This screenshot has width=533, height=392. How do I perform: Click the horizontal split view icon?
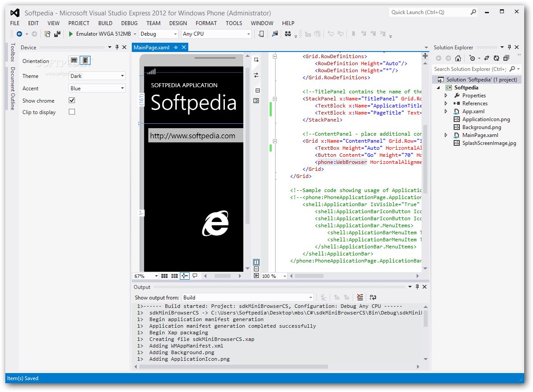(x=257, y=269)
